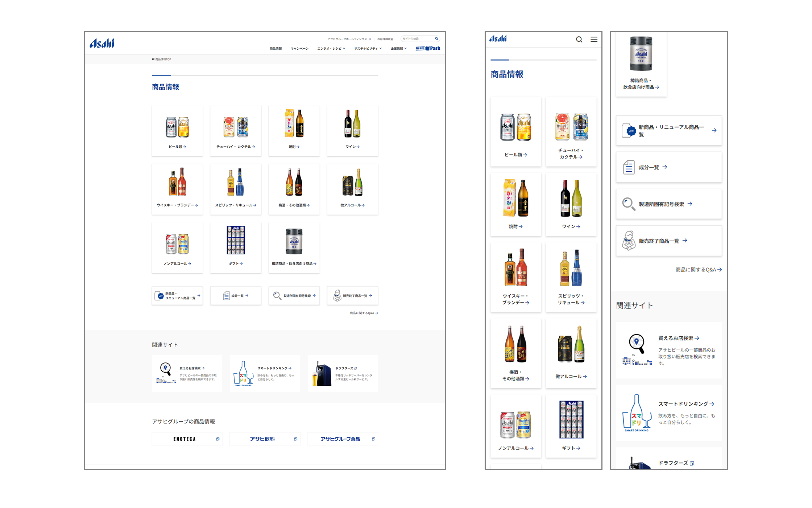Viewport: 812px width, 508px height.
Task: Click 製造所固有記号検索 button in desktop view
Action: pos(294,296)
